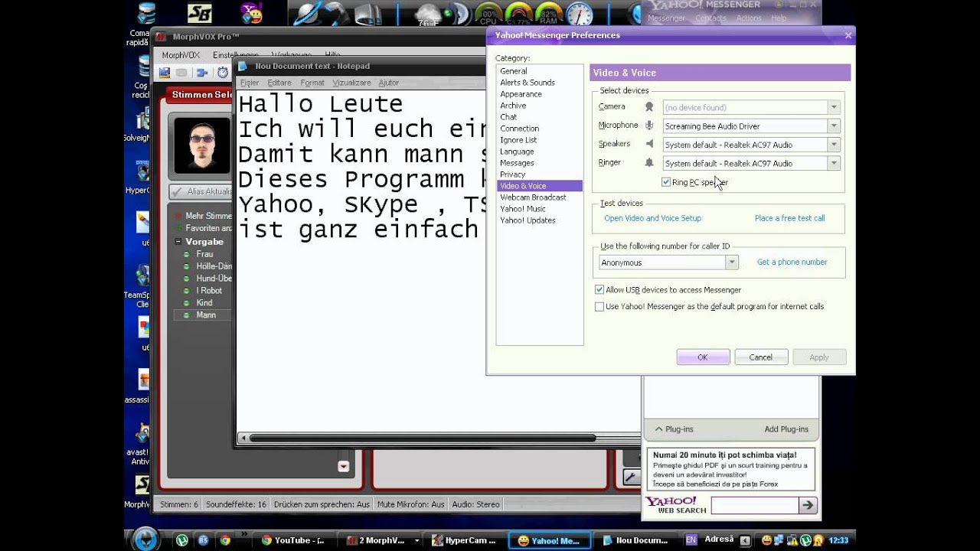Screen dimensions: 980x551
Task: Open Notepad Fișier menu
Action: tap(250, 83)
